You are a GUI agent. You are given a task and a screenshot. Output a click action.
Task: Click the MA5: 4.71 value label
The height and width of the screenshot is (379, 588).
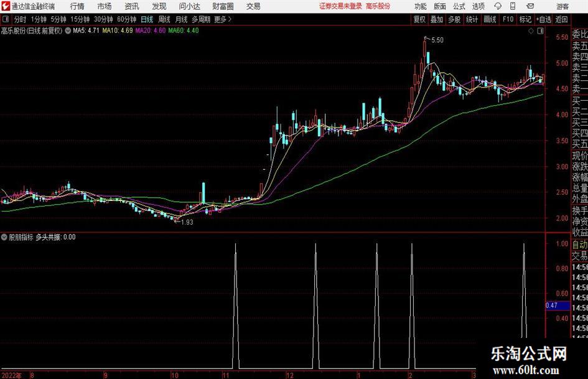pos(86,30)
